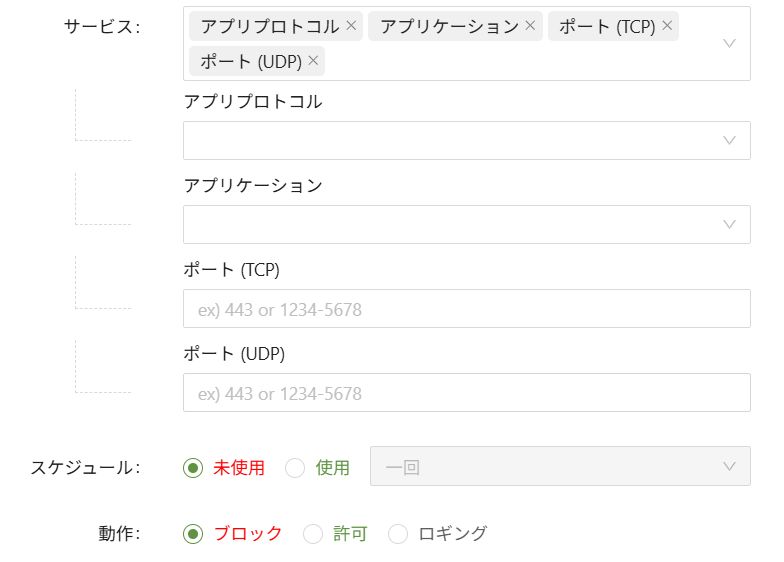Viewport: 784px width, 562px height.
Task: Select ロギング action radio button
Action: [398, 534]
